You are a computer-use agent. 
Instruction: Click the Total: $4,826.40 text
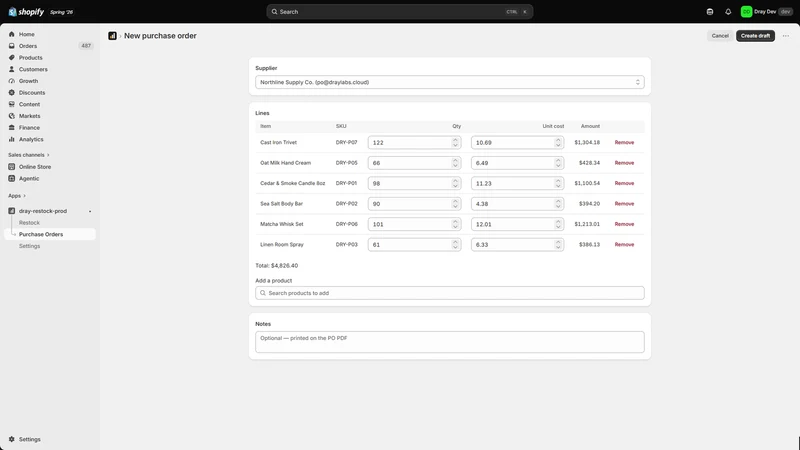(277, 266)
